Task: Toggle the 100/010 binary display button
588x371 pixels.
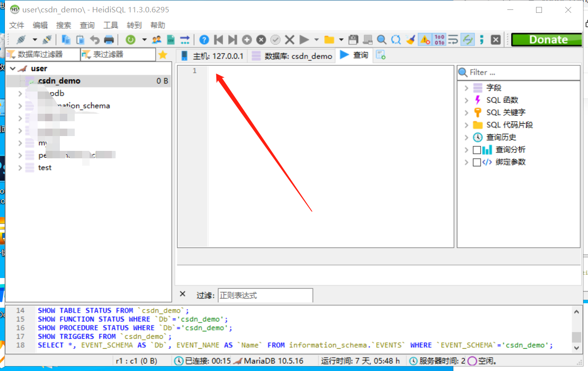Action: [x=439, y=40]
